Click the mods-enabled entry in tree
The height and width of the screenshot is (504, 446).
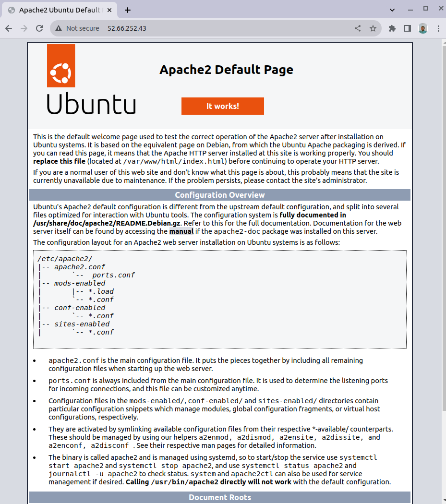tap(80, 283)
